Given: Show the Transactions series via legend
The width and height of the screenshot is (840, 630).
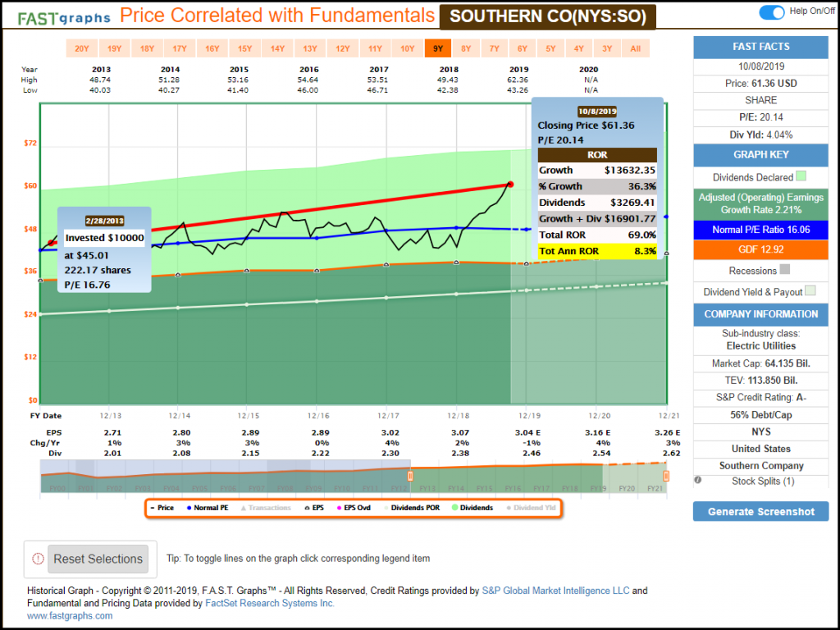Looking at the screenshot, I should (266, 508).
